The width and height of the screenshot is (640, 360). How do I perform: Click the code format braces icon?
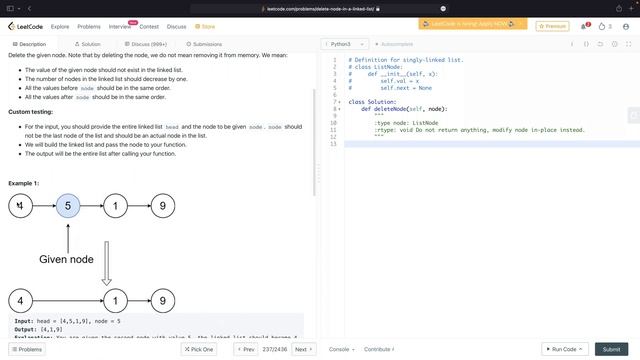point(586,44)
